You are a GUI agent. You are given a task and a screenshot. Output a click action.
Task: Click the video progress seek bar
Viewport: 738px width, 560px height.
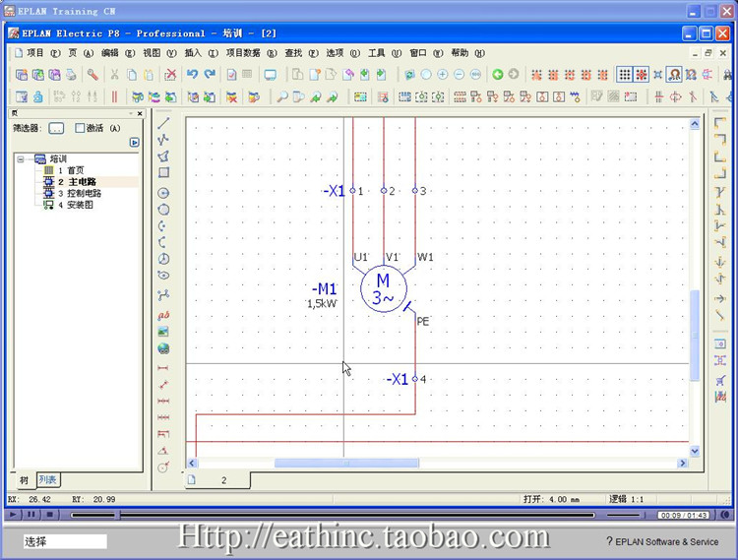[x=333, y=516]
